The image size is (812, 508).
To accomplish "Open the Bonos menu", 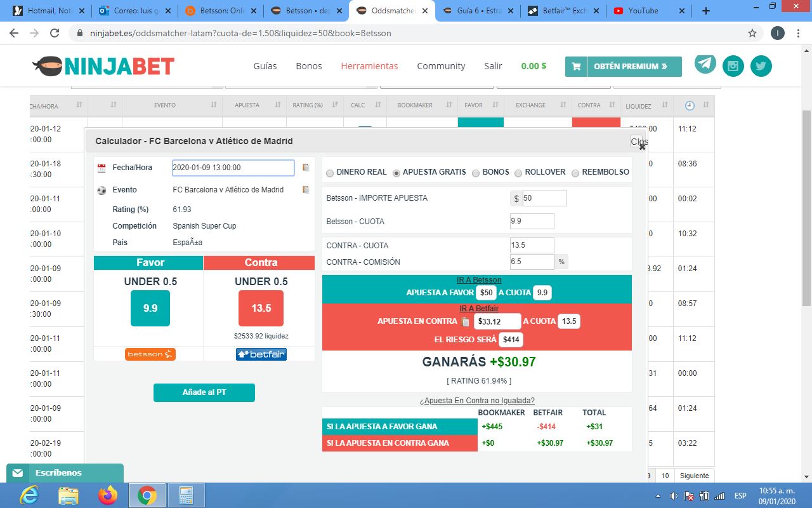I will click(x=309, y=66).
